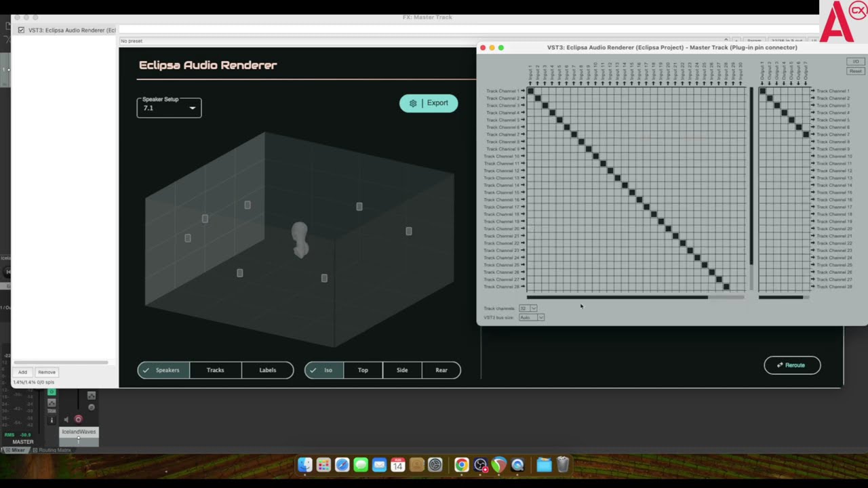Select the Iso camera view tab
Screen dimensions: 868x488
click(324, 370)
